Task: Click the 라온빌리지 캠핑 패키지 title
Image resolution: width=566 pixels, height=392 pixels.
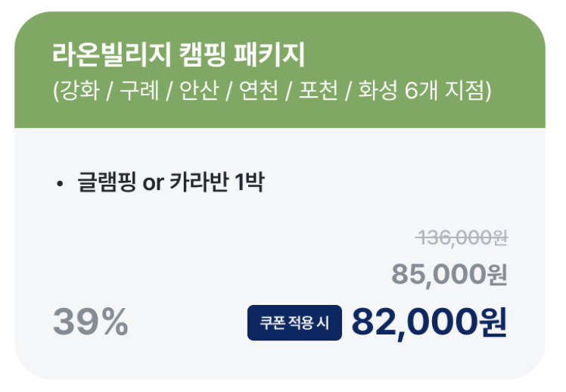Action: click(179, 55)
